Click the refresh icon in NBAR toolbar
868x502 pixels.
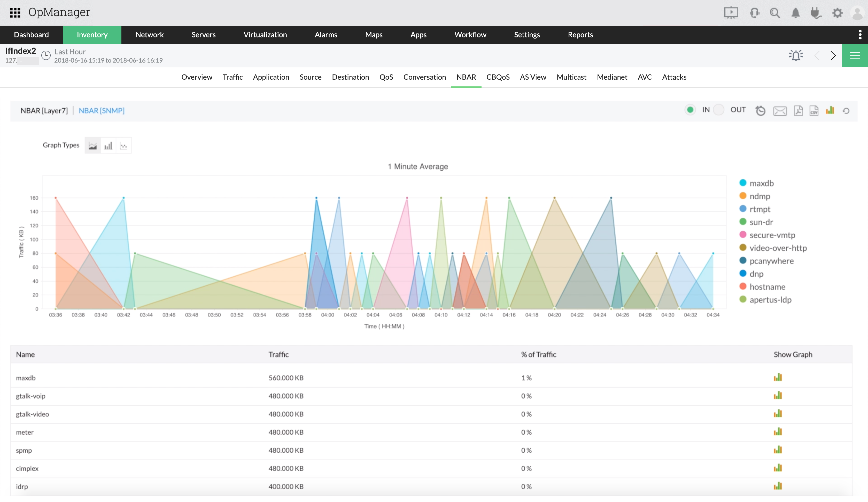click(x=846, y=111)
